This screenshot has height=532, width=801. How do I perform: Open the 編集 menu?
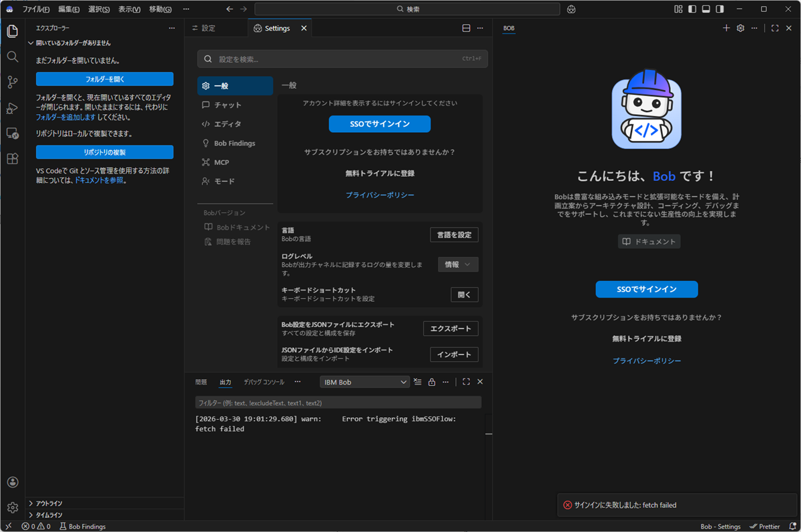click(x=69, y=9)
